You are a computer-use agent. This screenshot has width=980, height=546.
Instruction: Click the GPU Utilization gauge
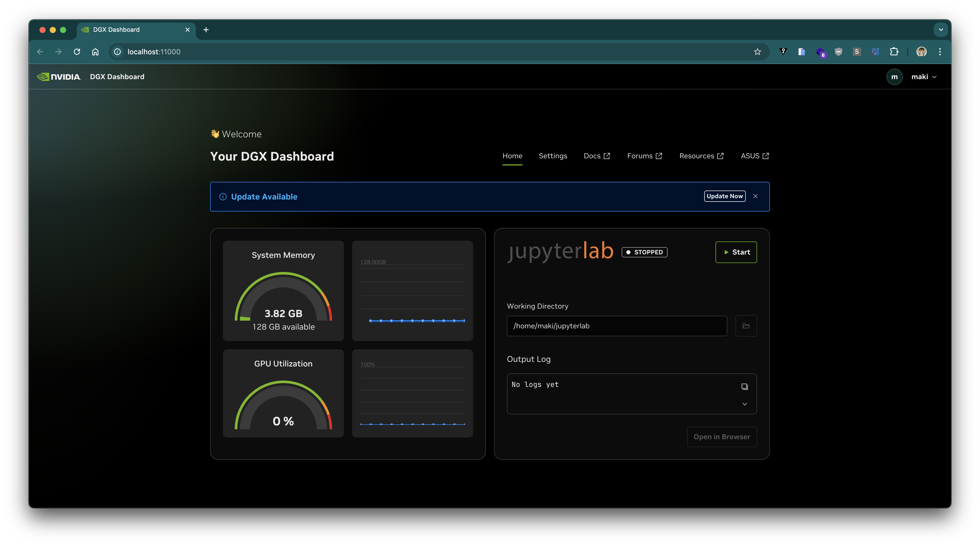pyautogui.click(x=283, y=405)
